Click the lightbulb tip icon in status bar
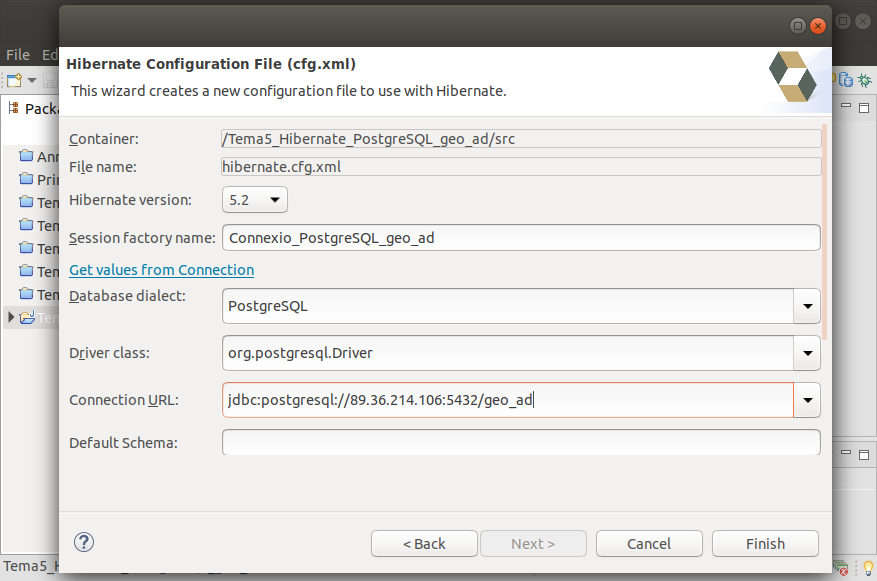 pos(868,568)
